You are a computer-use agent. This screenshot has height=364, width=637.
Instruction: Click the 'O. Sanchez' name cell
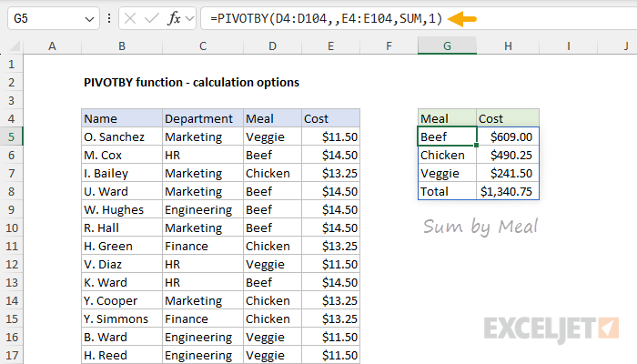[122, 136]
